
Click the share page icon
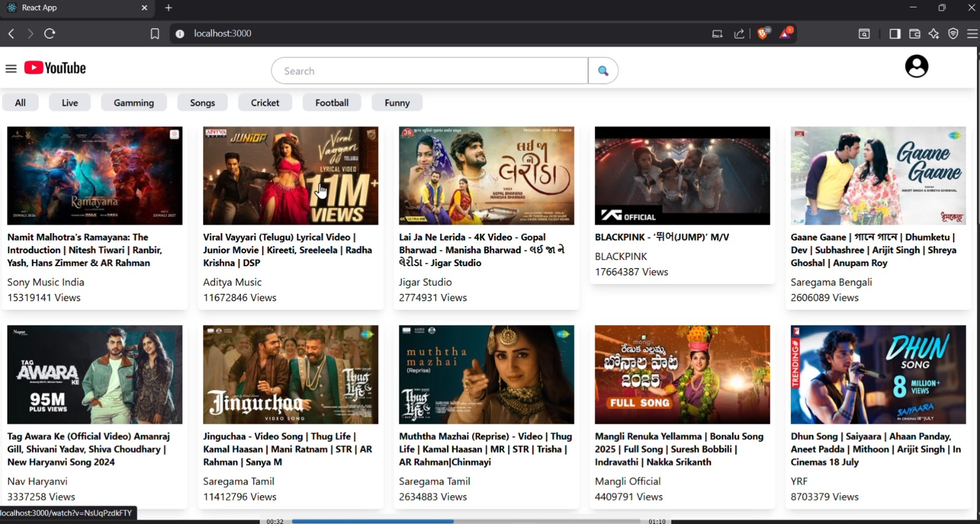[739, 34]
